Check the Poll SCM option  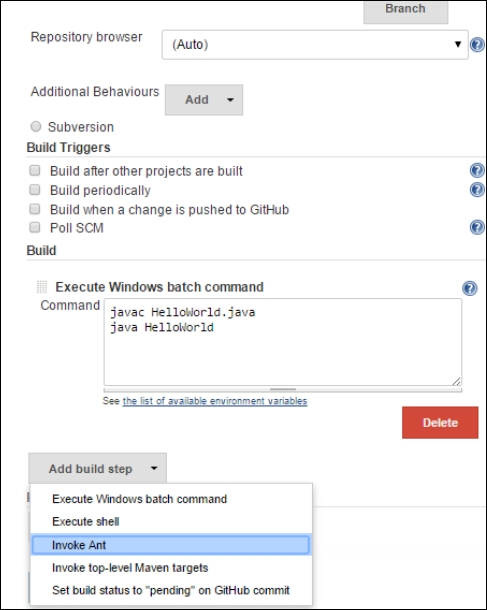pos(35,227)
